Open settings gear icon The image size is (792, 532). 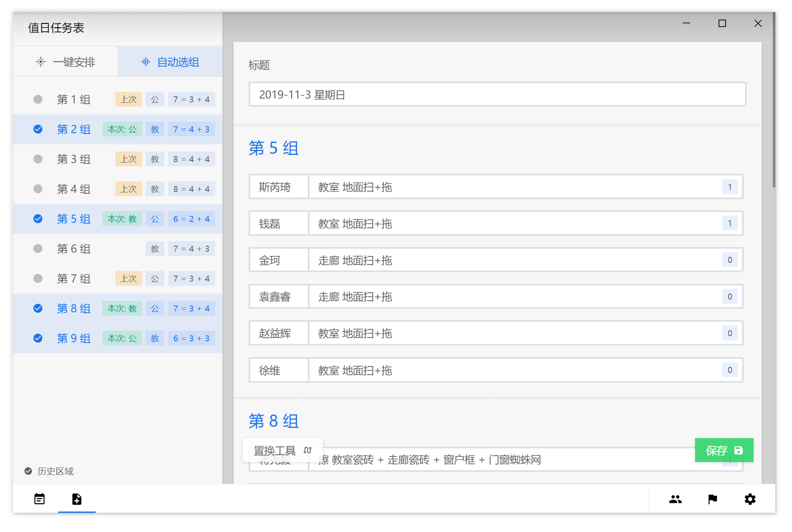tap(750, 499)
